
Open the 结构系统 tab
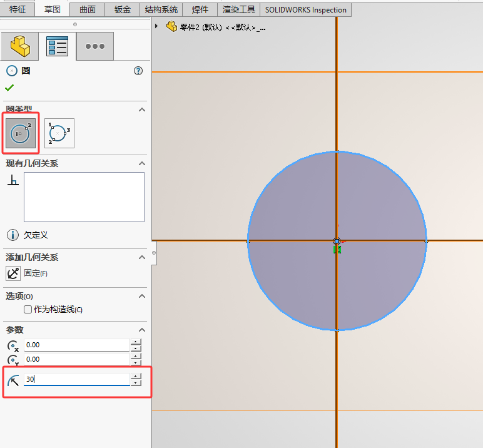[x=161, y=9]
